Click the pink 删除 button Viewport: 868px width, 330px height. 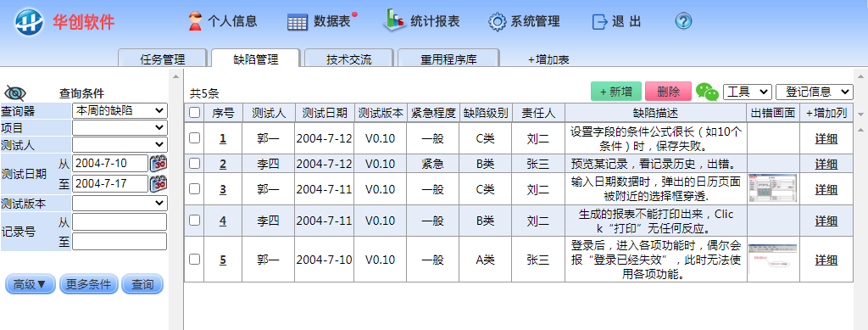668,92
